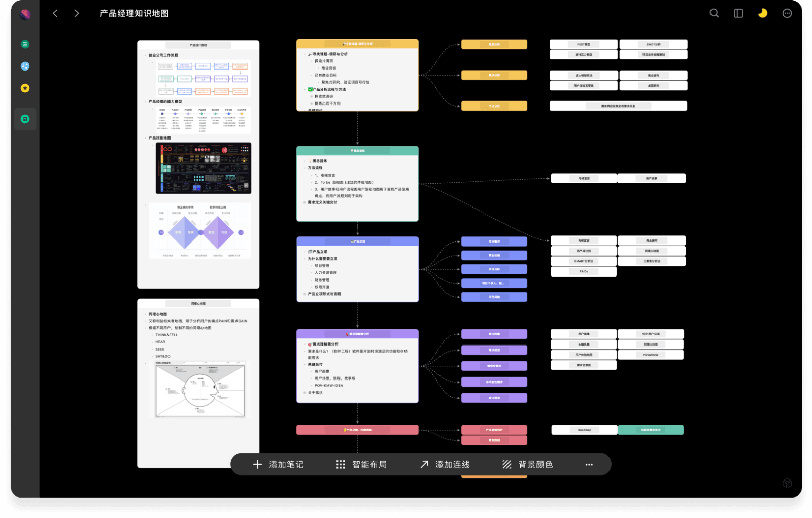Screen dimensions: 812x518
Task: Select the highlighted green note icon in sidebar
Action: pos(25,119)
